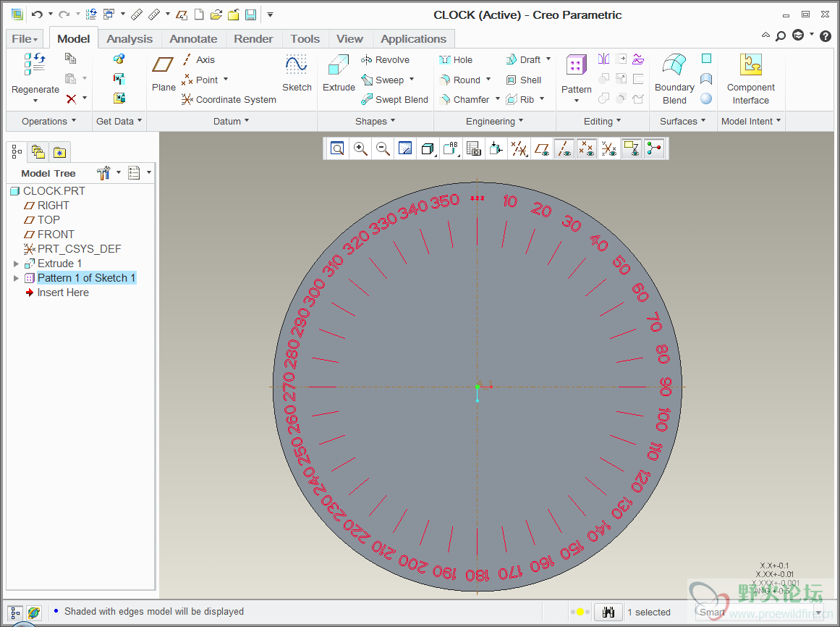Click the Refit icon in graphics toolbar
This screenshot has width=840, height=627.
click(x=337, y=148)
